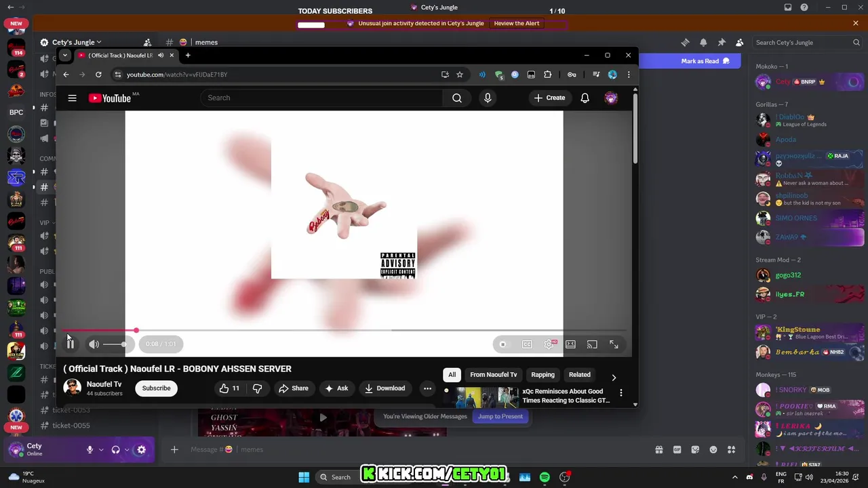868x488 pixels.
Task: Open the Discord message attachment plus
Action: point(174,449)
